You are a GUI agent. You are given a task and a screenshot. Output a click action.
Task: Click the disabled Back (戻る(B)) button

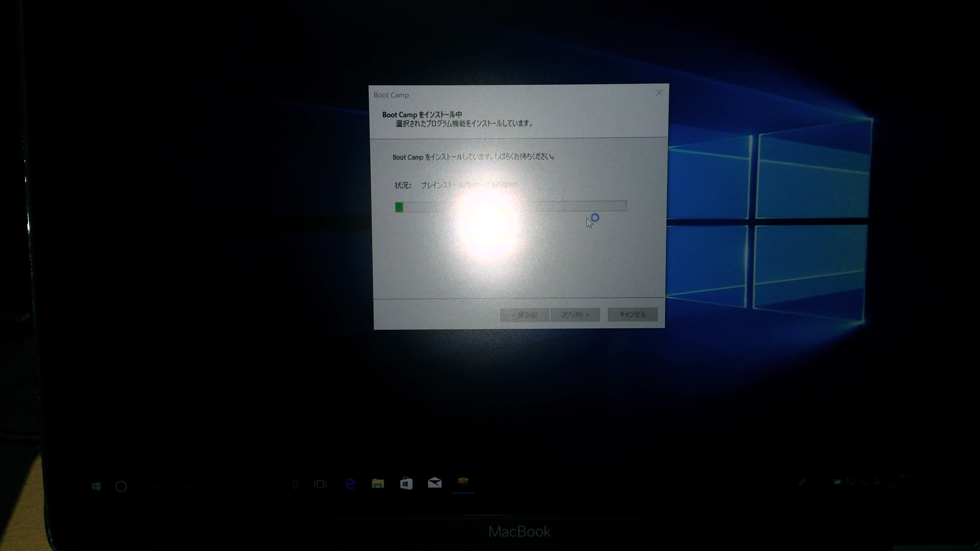(x=525, y=315)
